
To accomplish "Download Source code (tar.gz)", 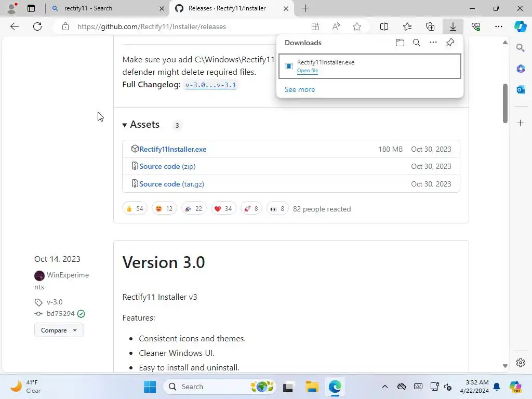I will (171, 184).
